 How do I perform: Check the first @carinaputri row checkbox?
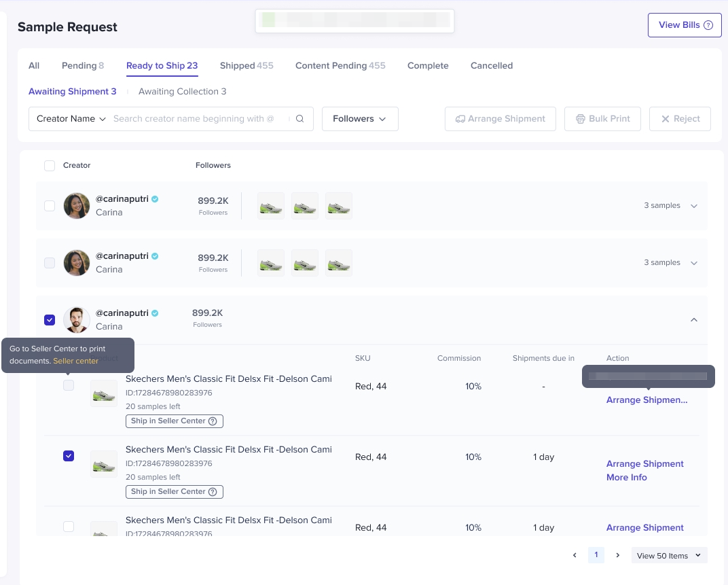pos(50,206)
